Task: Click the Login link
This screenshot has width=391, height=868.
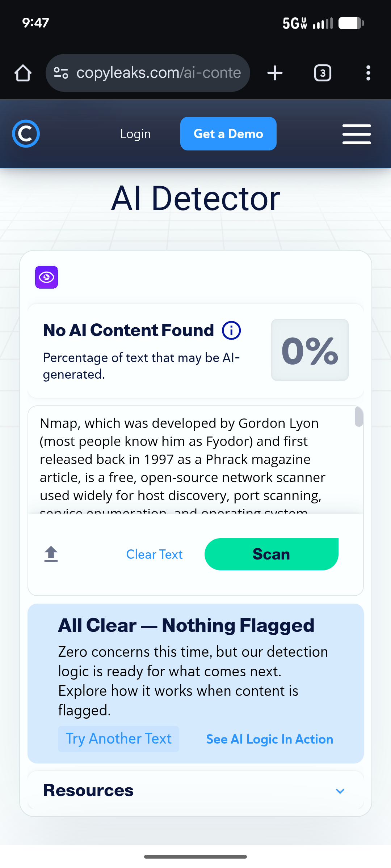Action: [135, 134]
